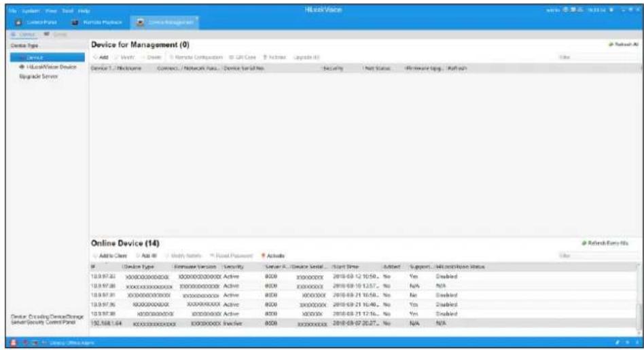Click the Inactive security status cell
The image size is (644, 350).
[232, 323]
